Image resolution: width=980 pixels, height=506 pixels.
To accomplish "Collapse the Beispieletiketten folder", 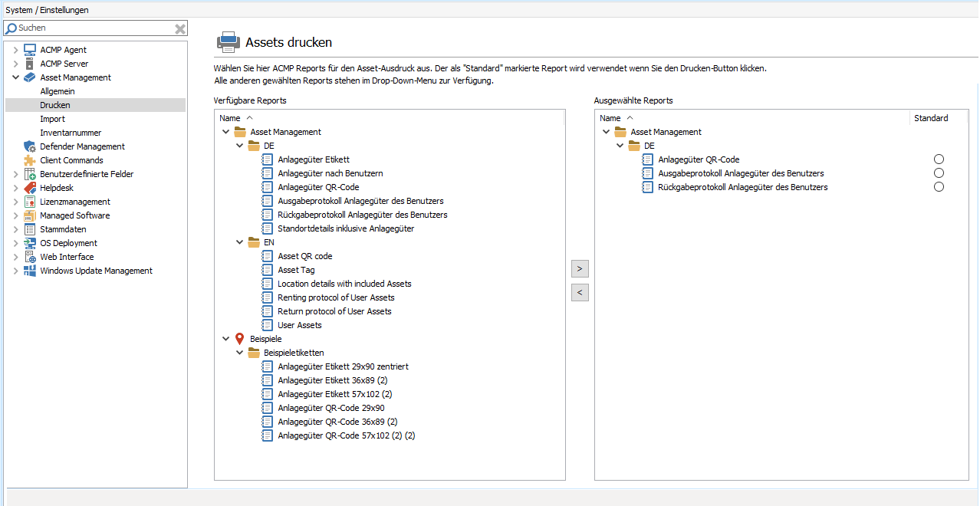I will [x=239, y=352].
